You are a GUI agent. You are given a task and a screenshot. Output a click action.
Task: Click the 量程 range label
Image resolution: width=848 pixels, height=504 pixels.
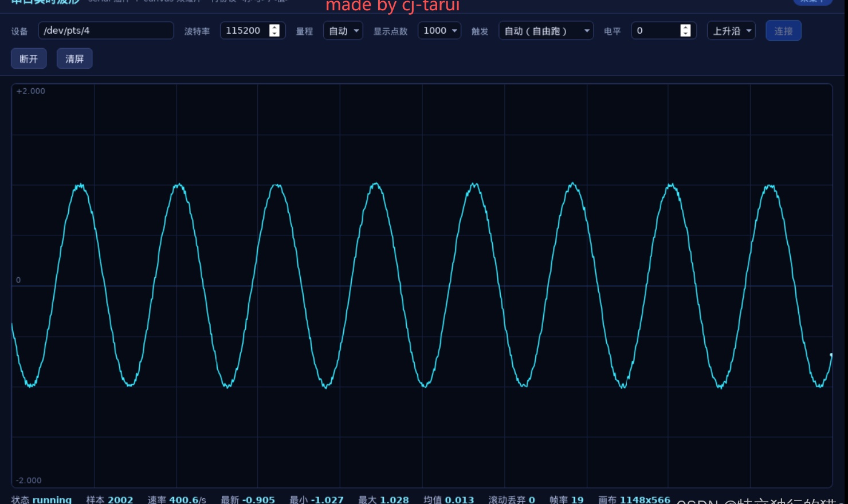click(x=304, y=31)
